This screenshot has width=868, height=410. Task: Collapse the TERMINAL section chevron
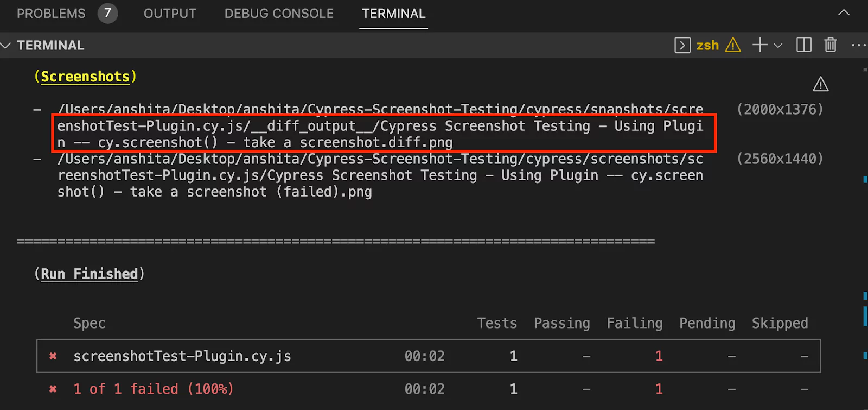tap(6, 46)
